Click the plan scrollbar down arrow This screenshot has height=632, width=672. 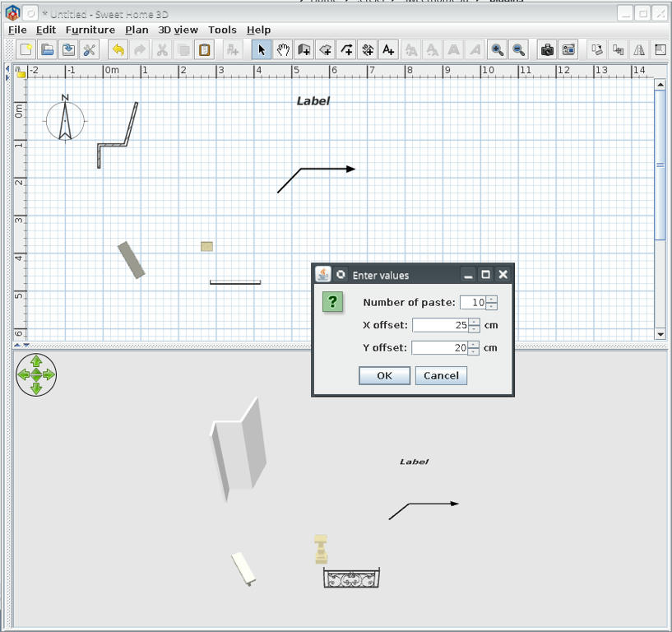660,334
